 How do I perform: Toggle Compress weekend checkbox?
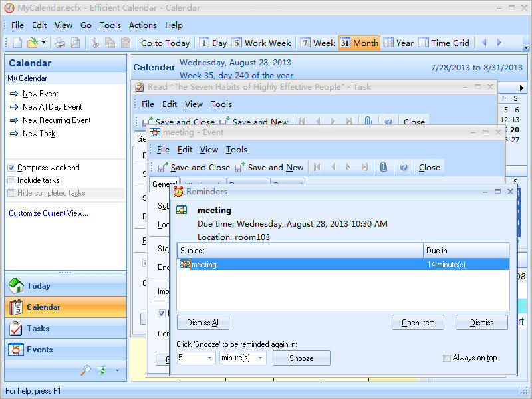pyautogui.click(x=11, y=168)
